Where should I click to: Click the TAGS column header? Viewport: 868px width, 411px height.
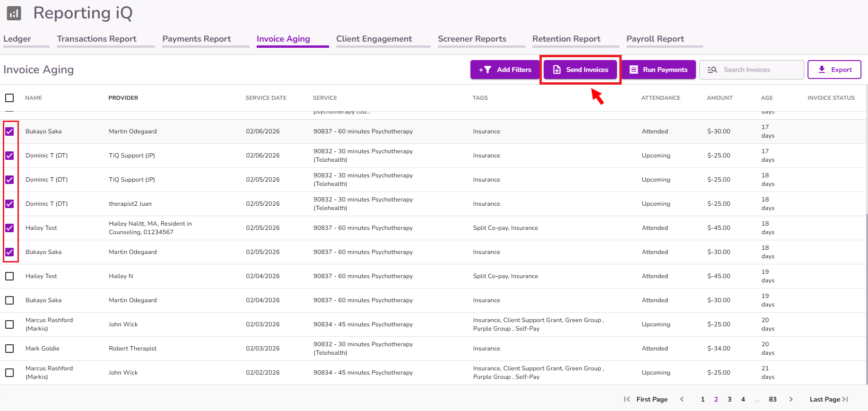[x=480, y=98]
